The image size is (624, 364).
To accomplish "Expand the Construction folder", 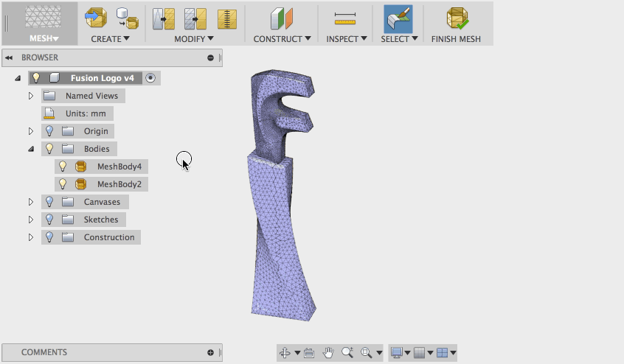I will pos(31,237).
